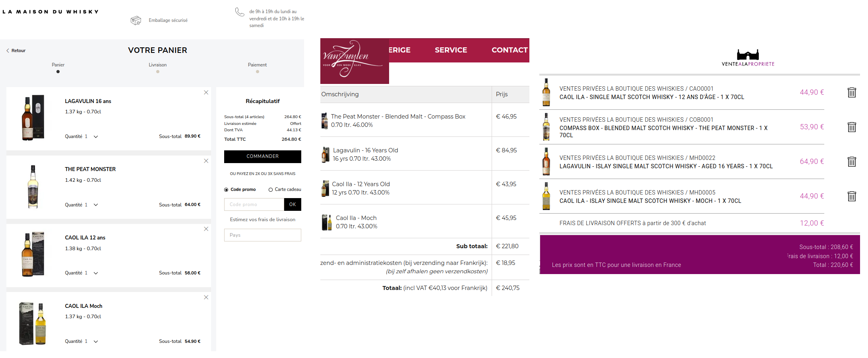This screenshot has width=868, height=358.
Task: Open the Caol Ila 12 ans product link
Action: coord(85,237)
